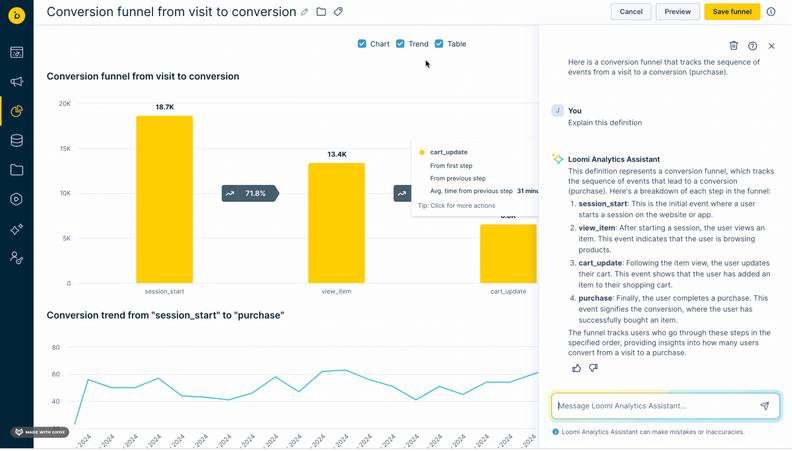Open the play circle icon in sidebar
This screenshot has height=451, width=792.
pos(17,199)
